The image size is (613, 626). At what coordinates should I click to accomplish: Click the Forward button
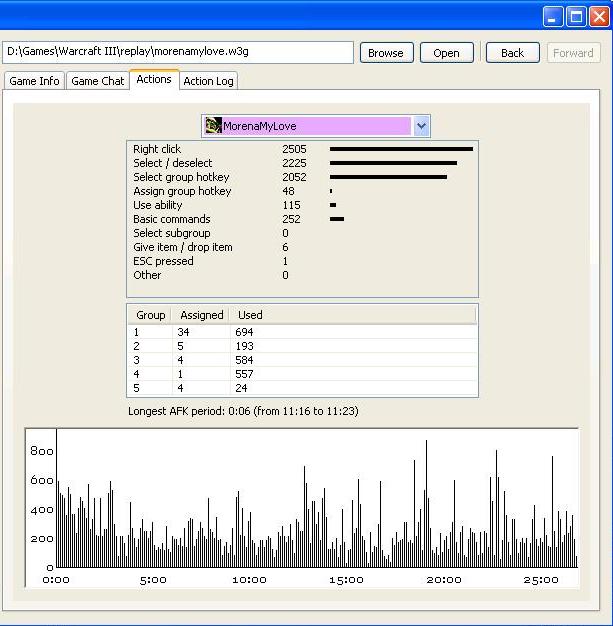(x=573, y=53)
